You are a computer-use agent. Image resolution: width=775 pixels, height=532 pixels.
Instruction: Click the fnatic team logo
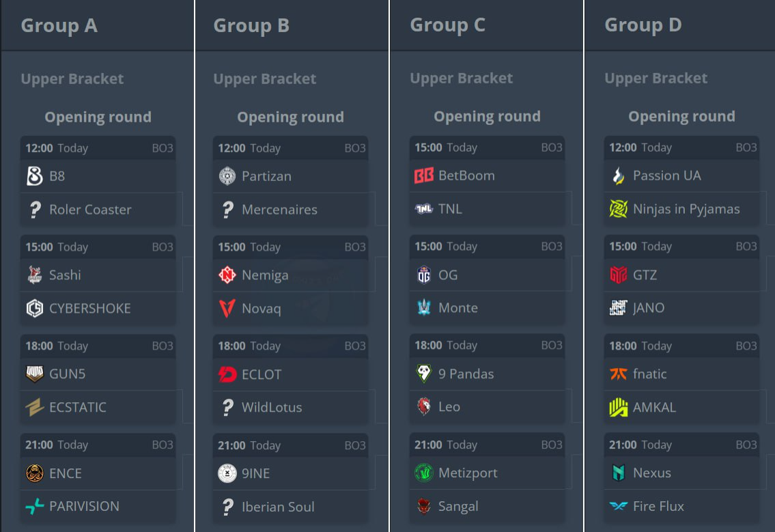click(x=619, y=374)
